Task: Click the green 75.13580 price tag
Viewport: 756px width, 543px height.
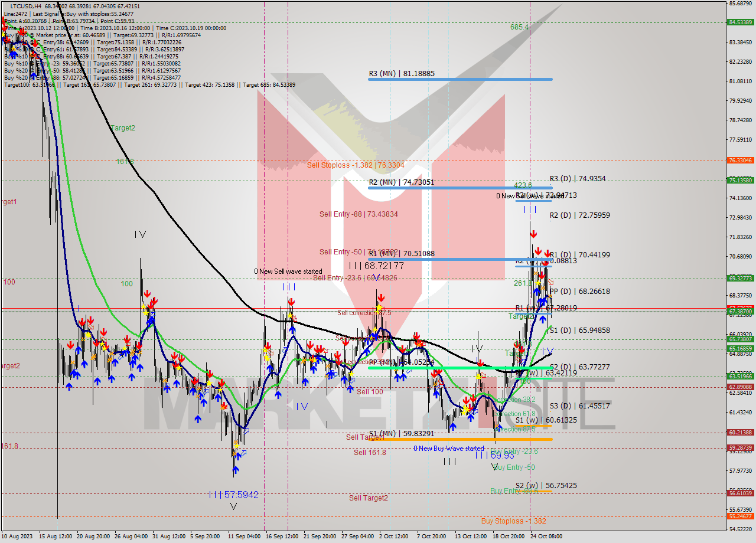Action: pyautogui.click(x=740, y=181)
